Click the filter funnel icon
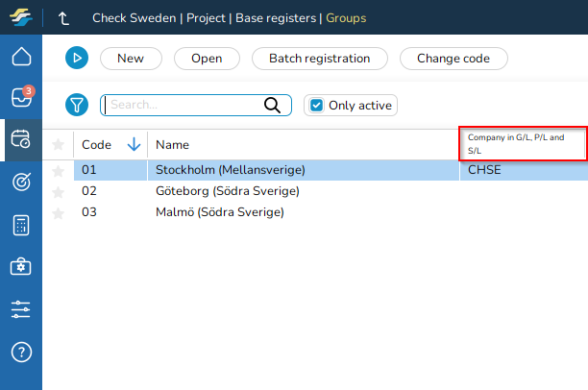The height and width of the screenshot is (390, 588). point(77,105)
